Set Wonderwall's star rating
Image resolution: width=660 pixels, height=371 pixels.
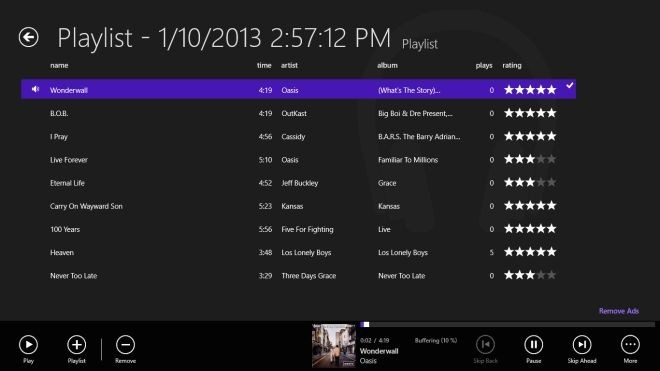pyautogui.click(x=530, y=89)
